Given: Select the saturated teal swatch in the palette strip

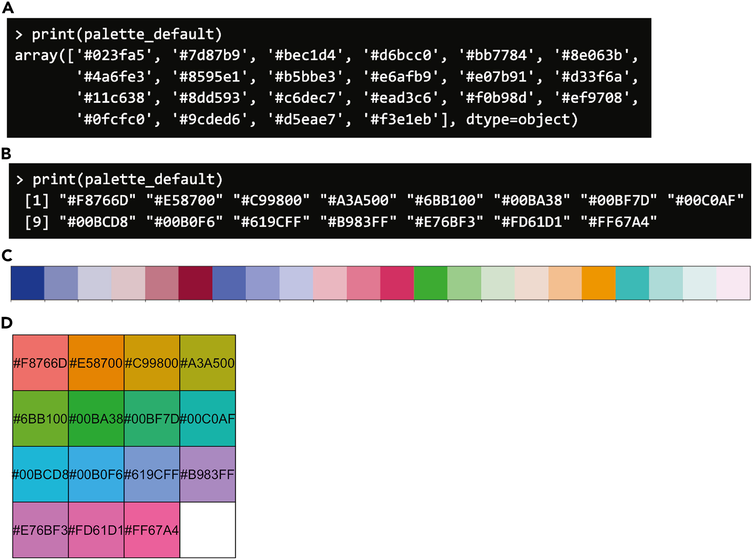Looking at the screenshot, I should pyautogui.click(x=632, y=283).
